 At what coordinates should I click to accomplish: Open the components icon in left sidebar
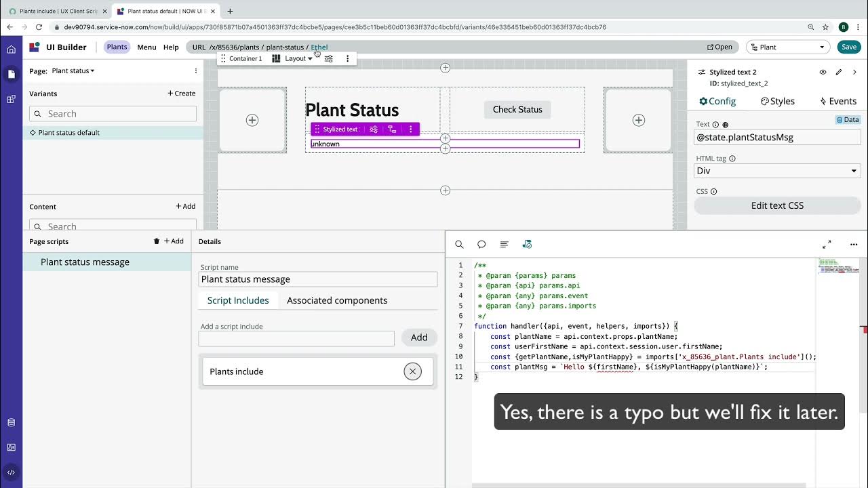11,99
